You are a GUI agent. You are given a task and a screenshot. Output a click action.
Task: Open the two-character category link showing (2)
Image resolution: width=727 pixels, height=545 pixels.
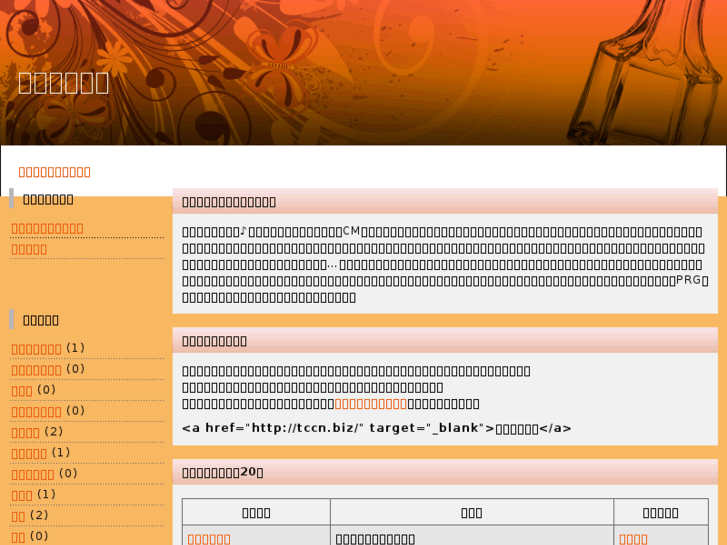[x=18, y=516]
